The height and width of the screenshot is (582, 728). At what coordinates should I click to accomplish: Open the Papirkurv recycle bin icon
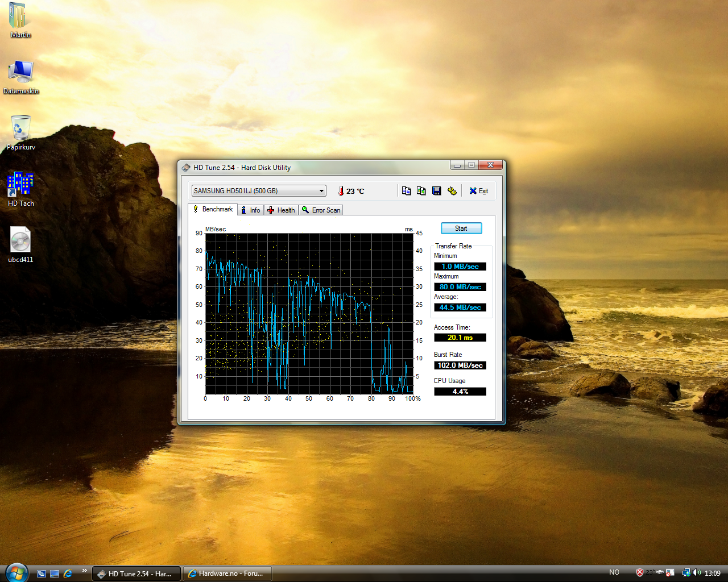click(x=21, y=133)
